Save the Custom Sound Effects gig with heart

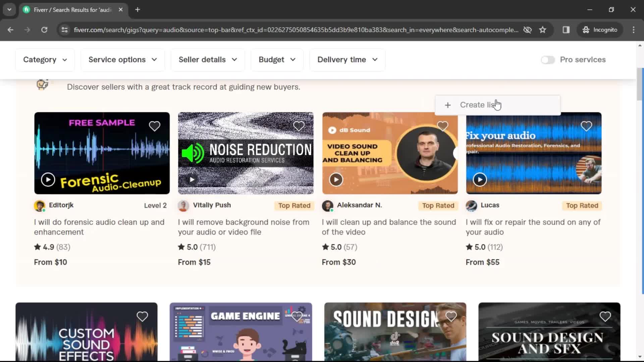(x=142, y=316)
